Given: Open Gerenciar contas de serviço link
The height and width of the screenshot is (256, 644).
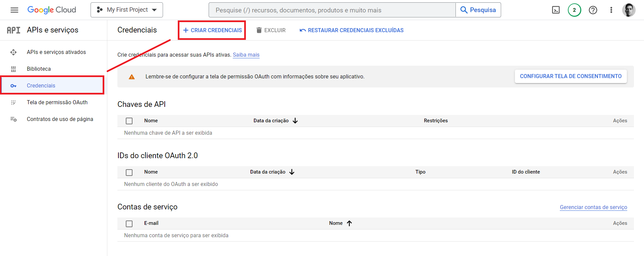Looking at the screenshot, I should [593, 207].
